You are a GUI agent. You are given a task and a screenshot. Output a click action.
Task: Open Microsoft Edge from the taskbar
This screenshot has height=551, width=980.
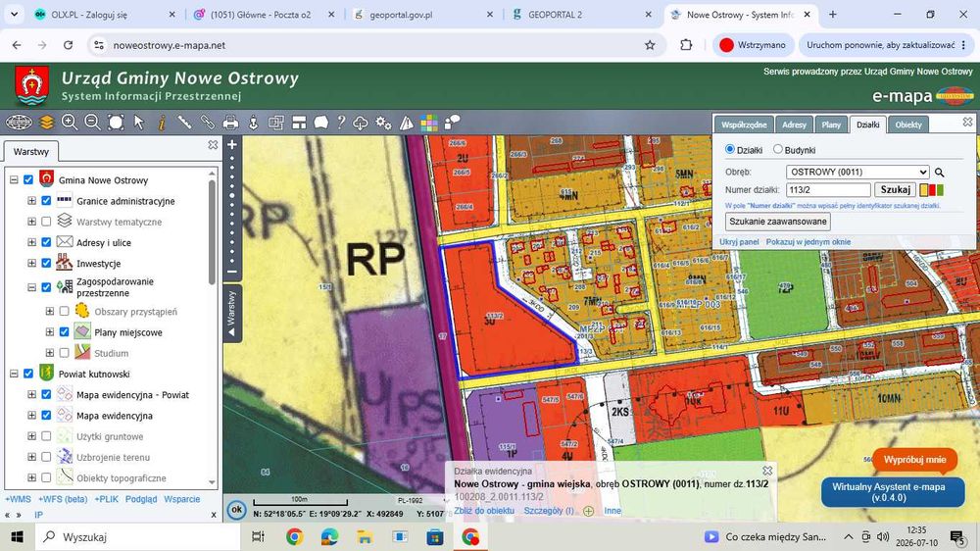click(329, 536)
